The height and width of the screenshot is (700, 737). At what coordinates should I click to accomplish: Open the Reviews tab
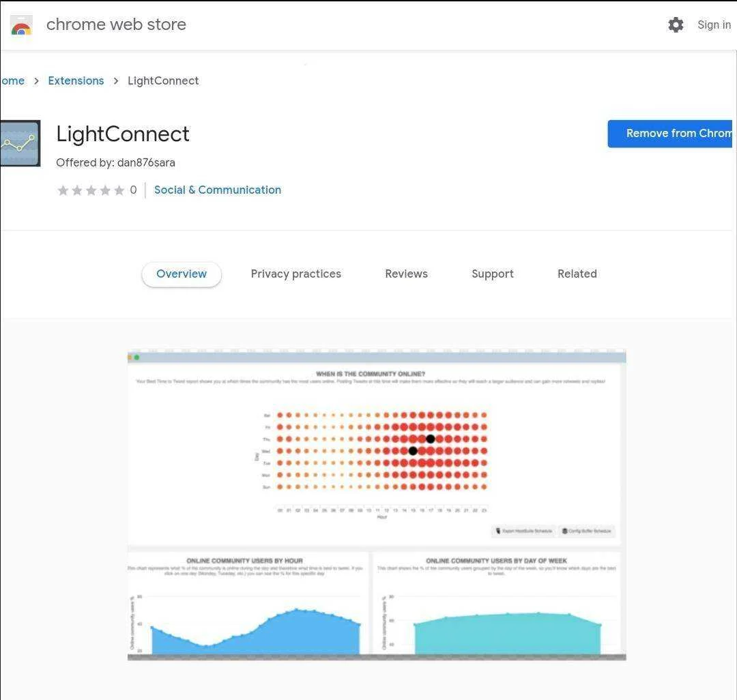406,274
